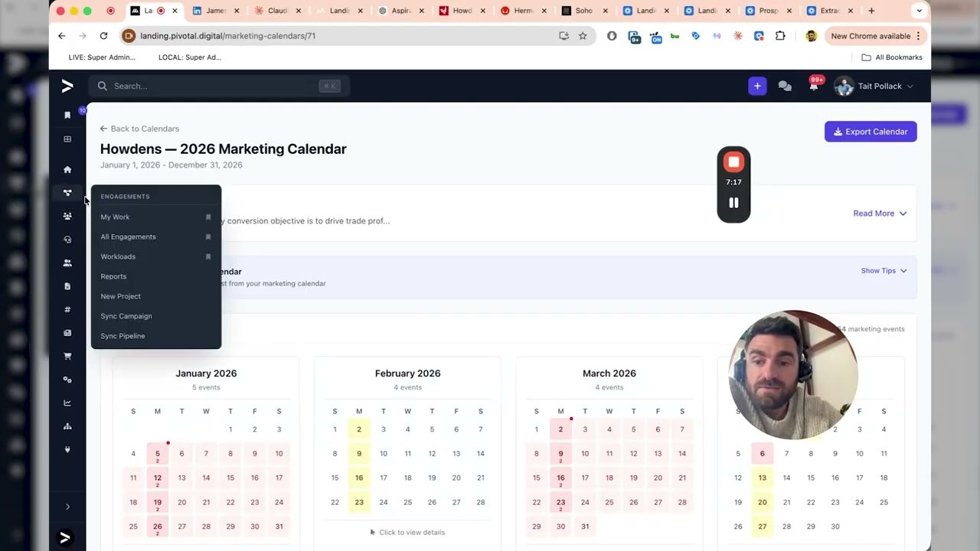
Task: Open the grid dashboard sidebar icon
Action: tap(67, 139)
